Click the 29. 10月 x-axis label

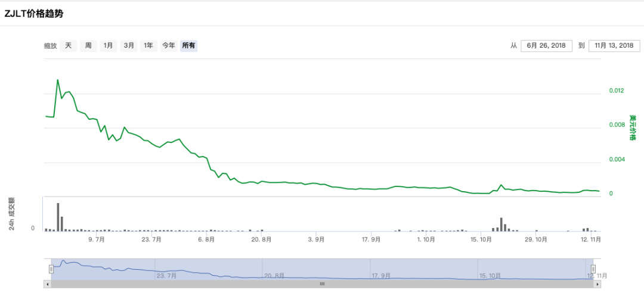(x=535, y=239)
